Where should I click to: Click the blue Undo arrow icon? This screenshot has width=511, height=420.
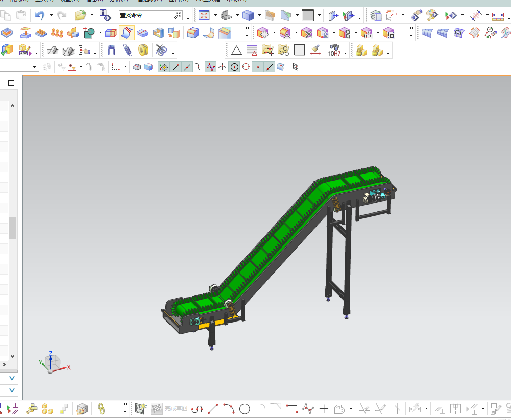40,15
